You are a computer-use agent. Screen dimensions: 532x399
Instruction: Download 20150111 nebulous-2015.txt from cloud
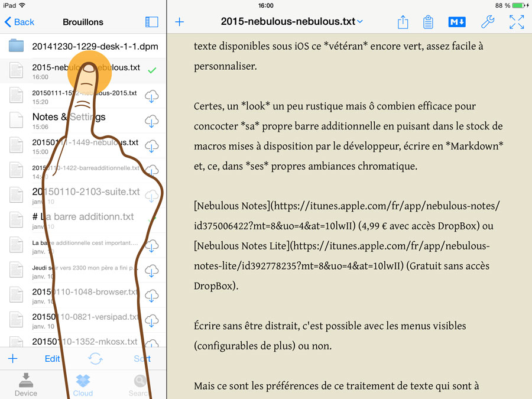[152, 96]
